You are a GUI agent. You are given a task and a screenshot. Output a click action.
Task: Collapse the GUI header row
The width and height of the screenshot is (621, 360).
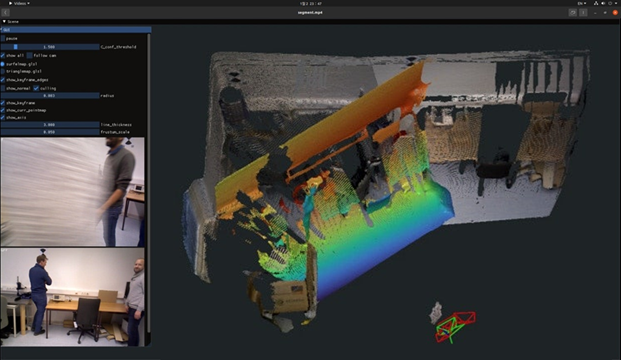pos(76,30)
